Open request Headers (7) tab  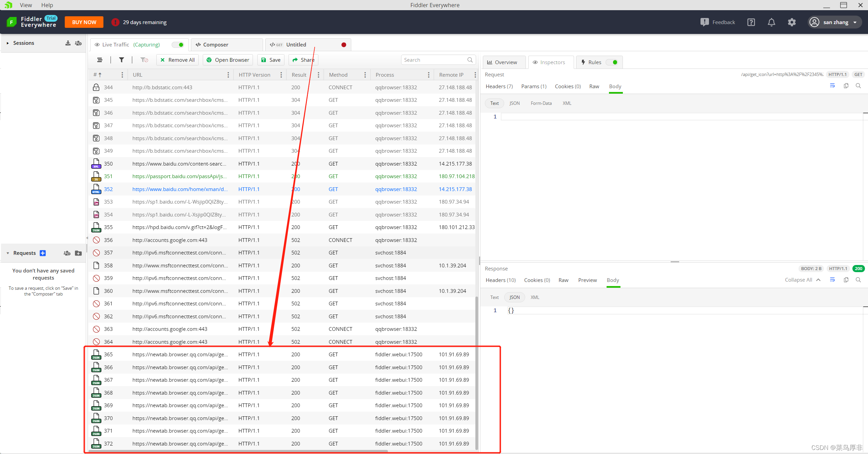499,87
